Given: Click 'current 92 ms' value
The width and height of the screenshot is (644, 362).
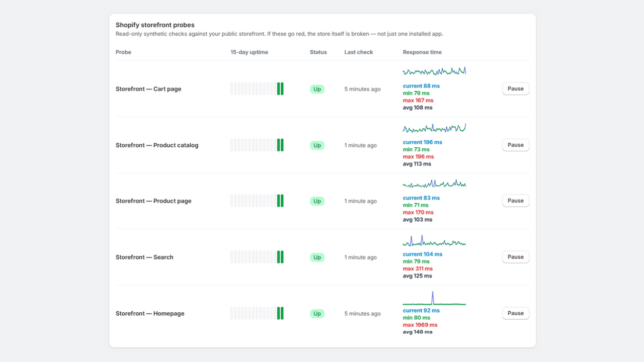Looking at the screenshot, I should coord(421,311).
